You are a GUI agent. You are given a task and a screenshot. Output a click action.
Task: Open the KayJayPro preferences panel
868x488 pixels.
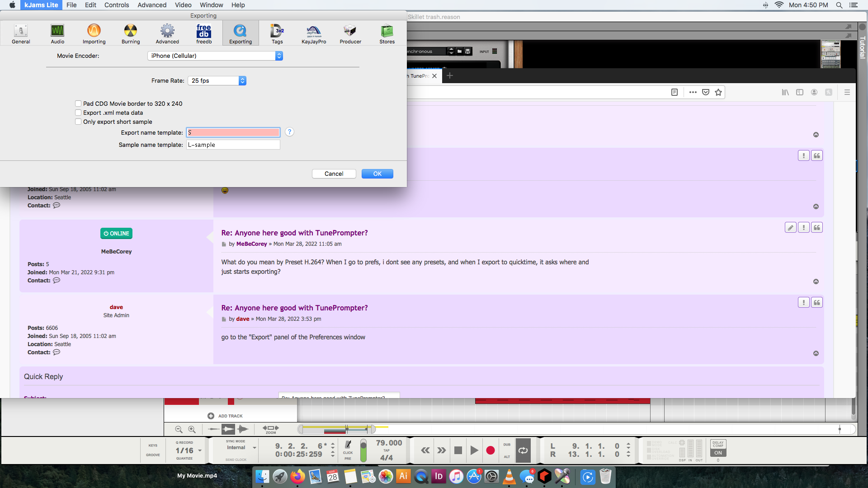[314, 34]
